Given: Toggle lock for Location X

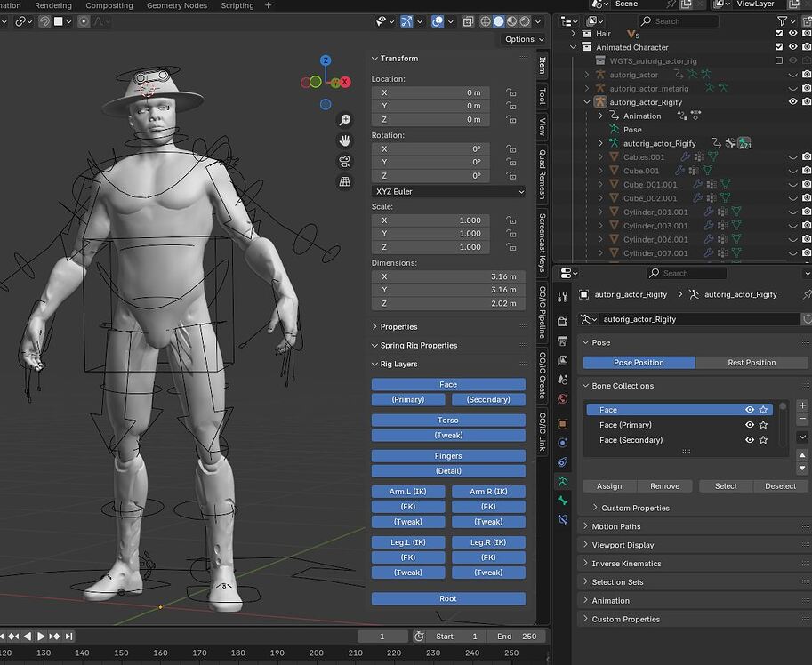Looking at the screenshot, I should coord(511,92).
